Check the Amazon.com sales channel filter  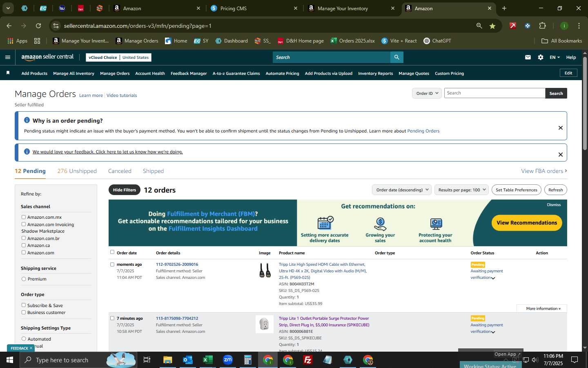(x=24, y=252)
